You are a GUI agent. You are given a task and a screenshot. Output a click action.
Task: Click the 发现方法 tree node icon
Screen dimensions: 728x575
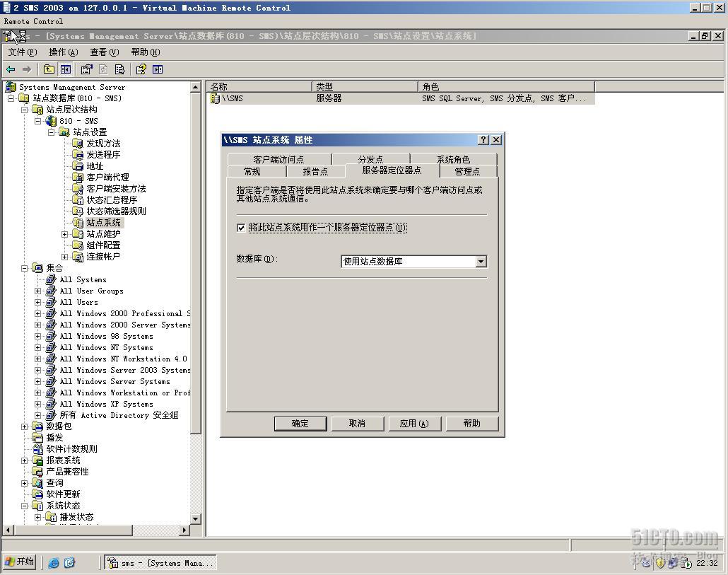pyautogui.click(x=78, y=143)
